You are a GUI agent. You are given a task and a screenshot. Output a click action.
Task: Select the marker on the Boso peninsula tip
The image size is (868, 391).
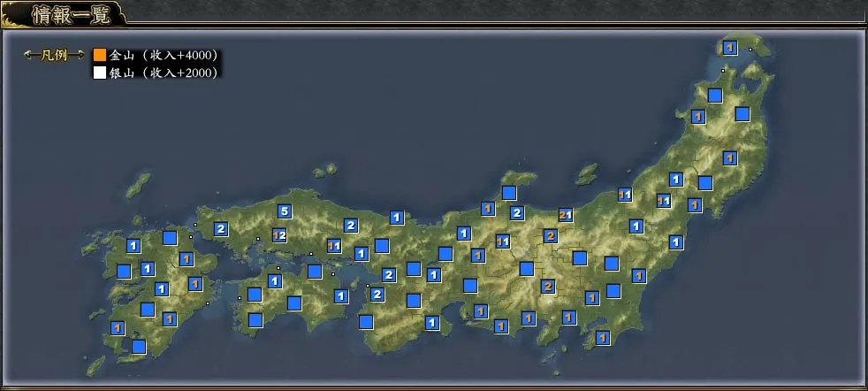(x=603, y=337)
